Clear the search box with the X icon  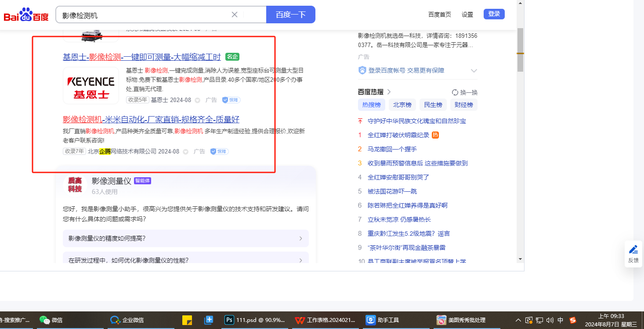[235, 15]
